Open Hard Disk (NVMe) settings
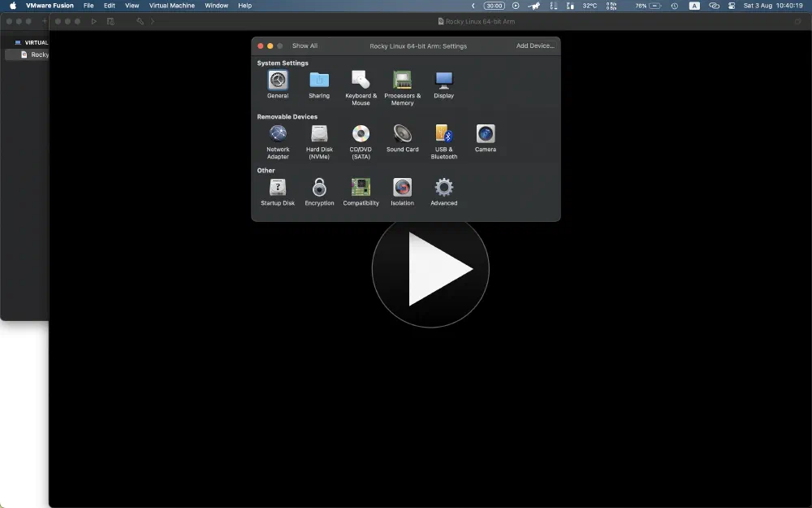 point(319,134)
